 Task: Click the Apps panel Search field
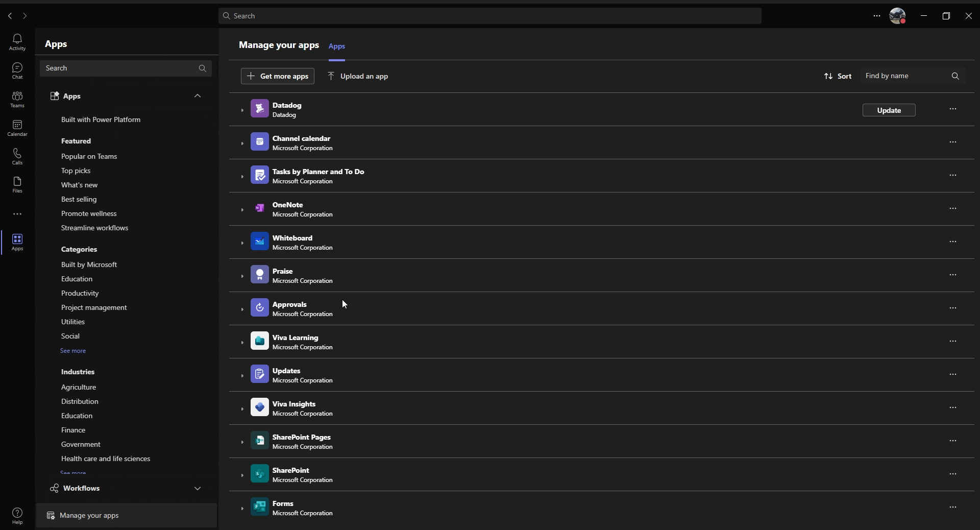126,68
